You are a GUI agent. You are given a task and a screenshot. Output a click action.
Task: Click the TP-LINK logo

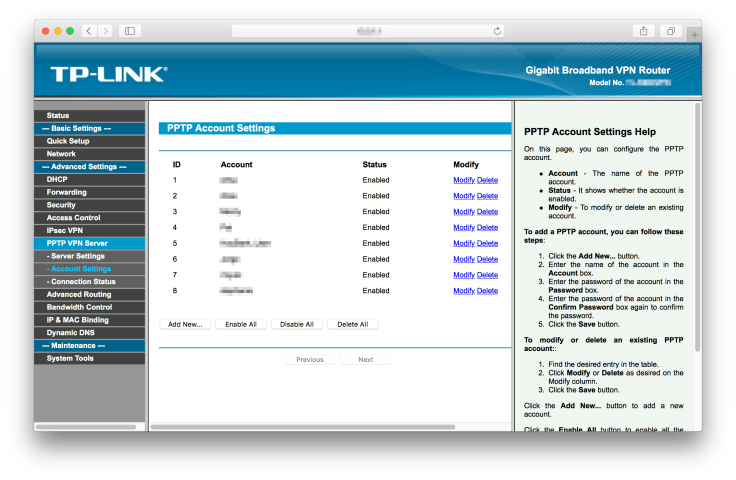click(x=108, y=74)
